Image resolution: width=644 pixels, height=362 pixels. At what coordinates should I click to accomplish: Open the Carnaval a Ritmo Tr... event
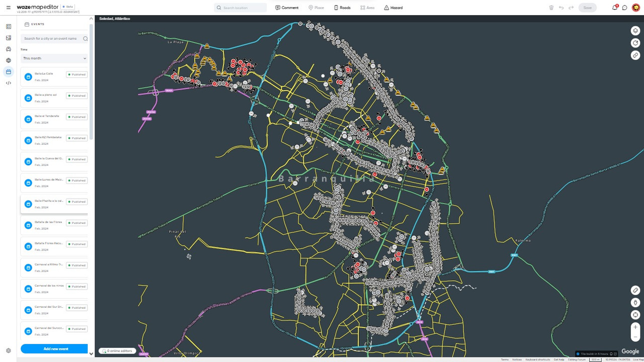point(54,267)
